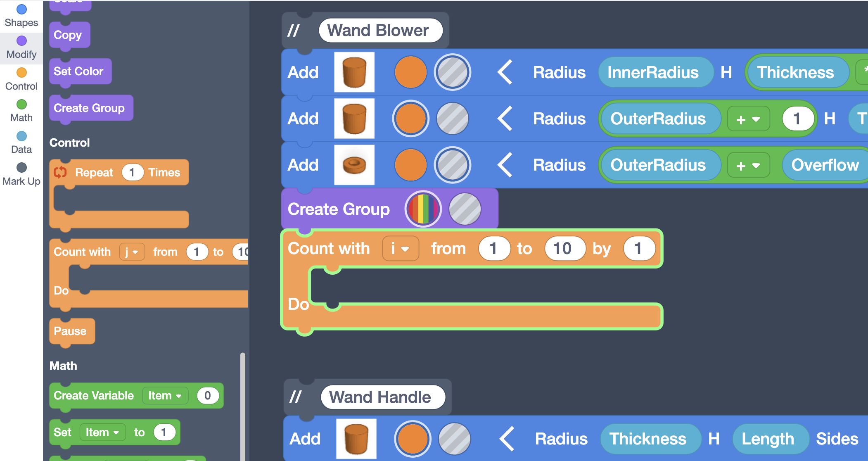Screen dimensions: 868x461
Task: Click the Pause block in palette
Action: click(71, 331)
